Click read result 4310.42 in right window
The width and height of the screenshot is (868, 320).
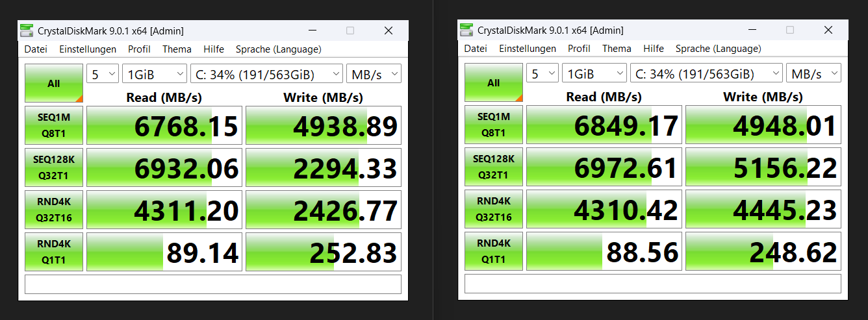tap(604, 209)
